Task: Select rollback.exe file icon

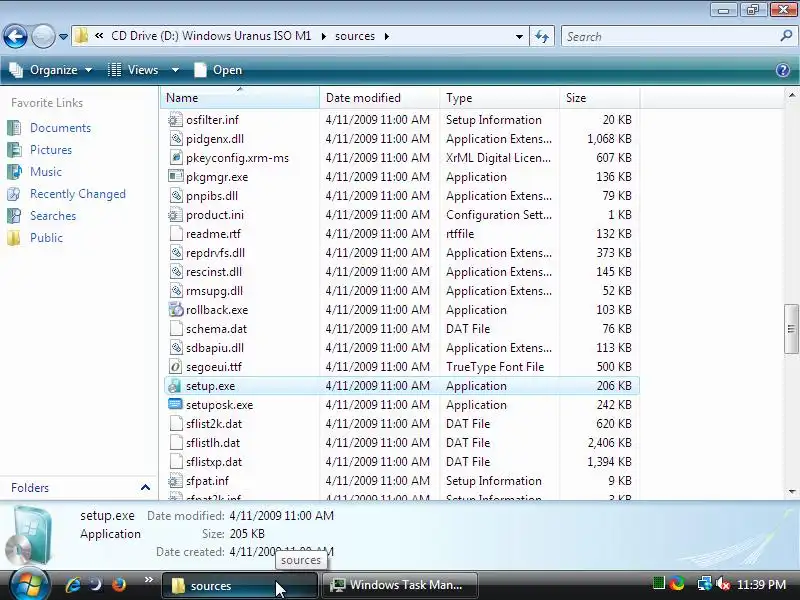Action: (176, 310)
